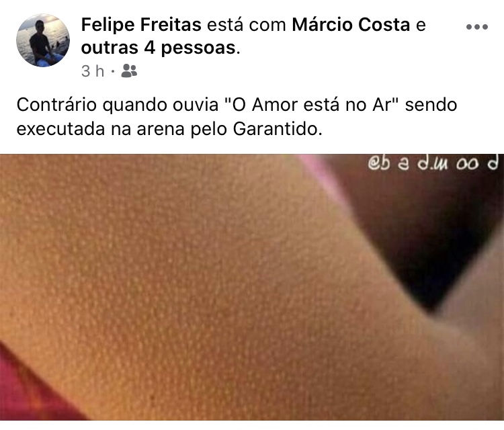Click the word "Contrário" starting the caption

coord(56,105)
